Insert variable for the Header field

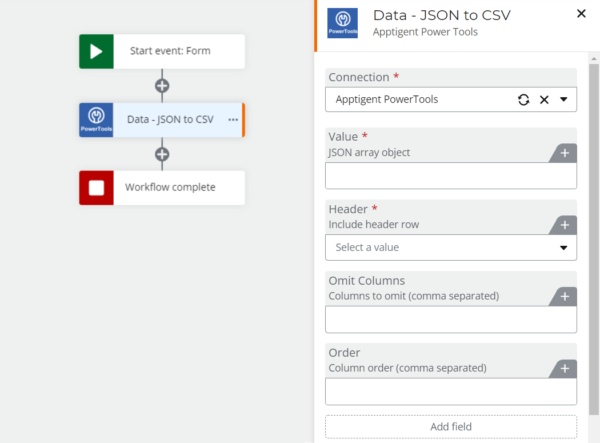(x=564, y=225)
